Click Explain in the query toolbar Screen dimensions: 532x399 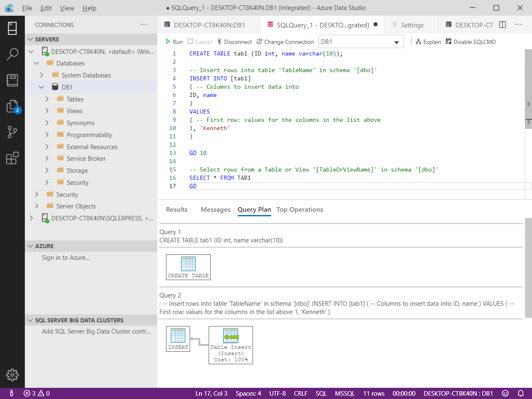click(x=428, y=42)
